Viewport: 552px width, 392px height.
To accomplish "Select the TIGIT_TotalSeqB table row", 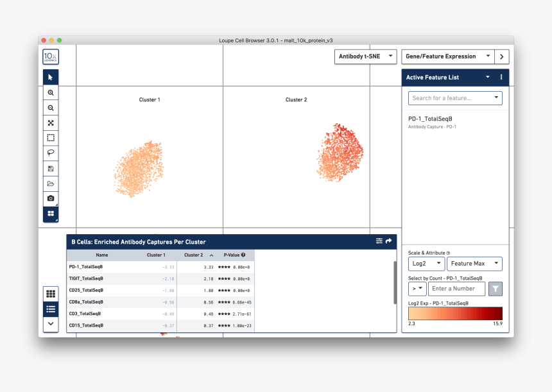I will point(160,278).
